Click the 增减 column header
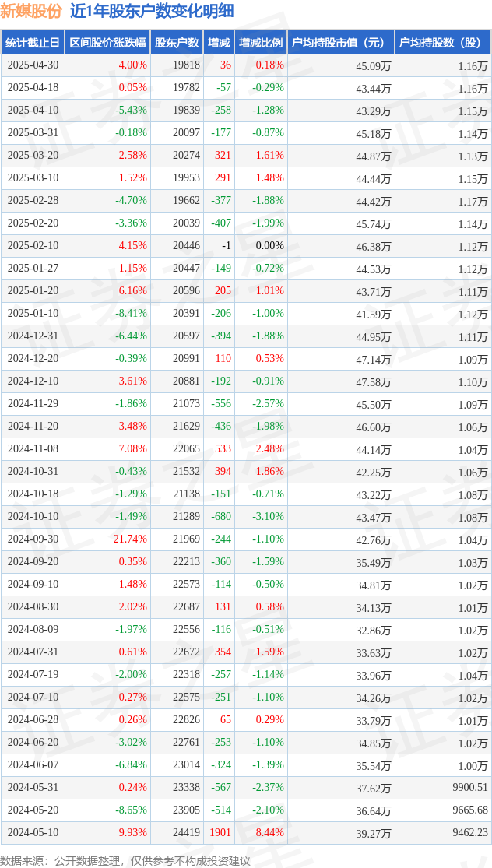Viewport: 492px width, 868px height. point(219,43)
